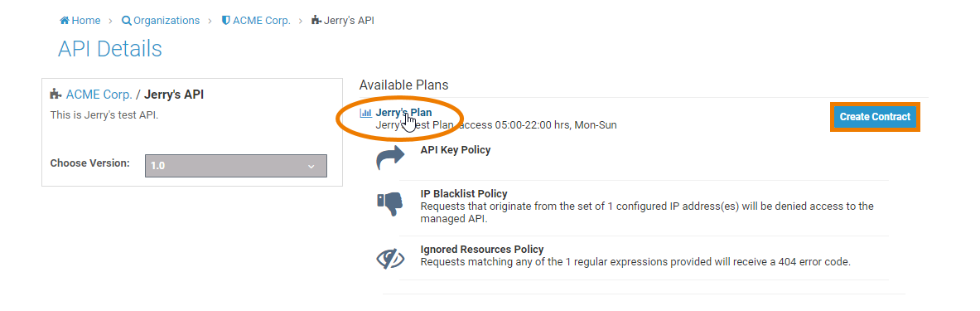
Task: Open the ACME Corp. breadcrumb link
Action: tap(261, 21)
